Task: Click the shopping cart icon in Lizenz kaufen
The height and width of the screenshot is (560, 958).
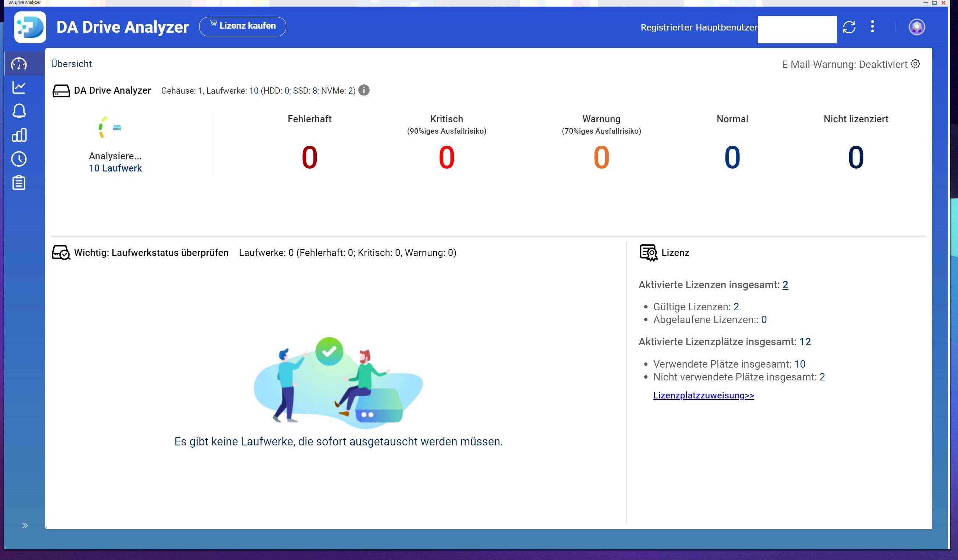Action: coord(213,24)
